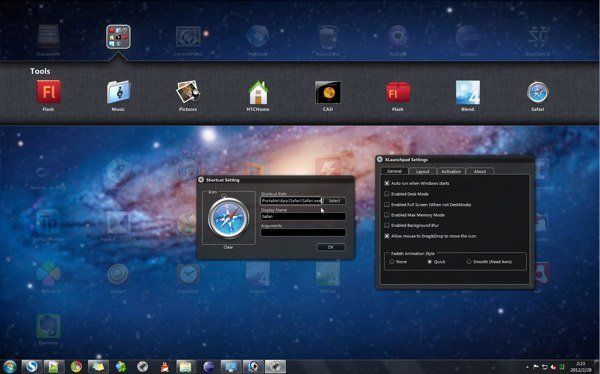
Task: Click the Select button beside shortcut path
Action: (x=334, y=201)
